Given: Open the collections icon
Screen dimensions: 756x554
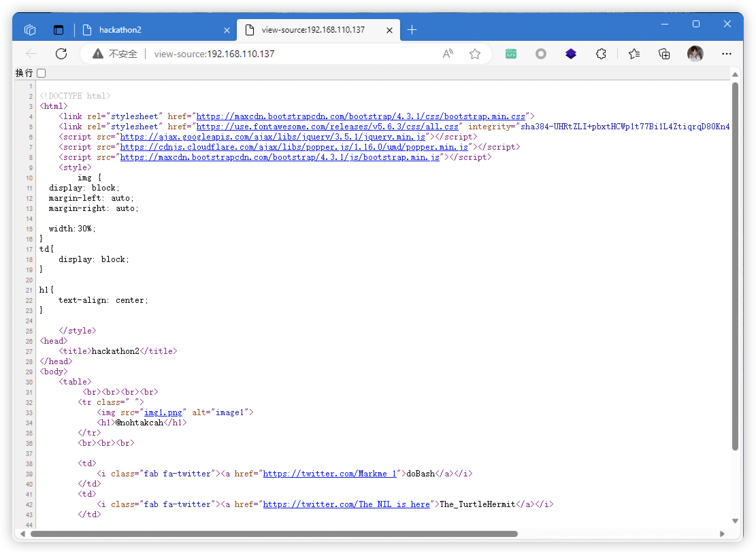Looking at the screenshot, I should 664,53.
